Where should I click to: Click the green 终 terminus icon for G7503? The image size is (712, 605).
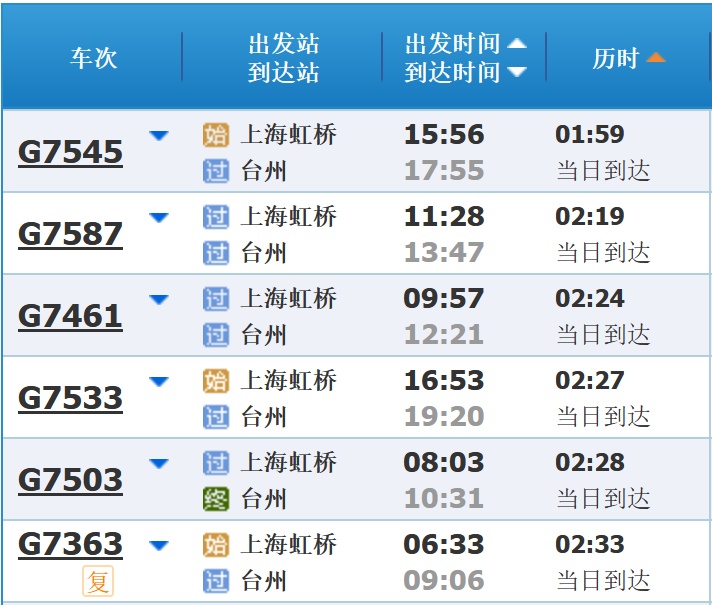pos(216,498)
